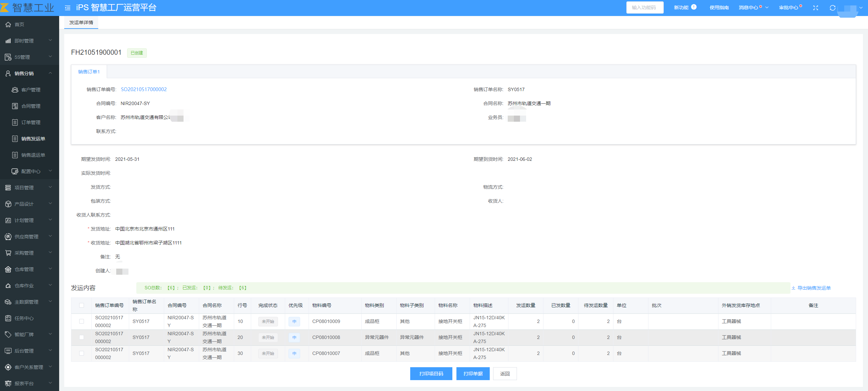This screenshot has height=391, width=868.
Task: Click the 输入功能码 input field
Action: coord(645,7)
